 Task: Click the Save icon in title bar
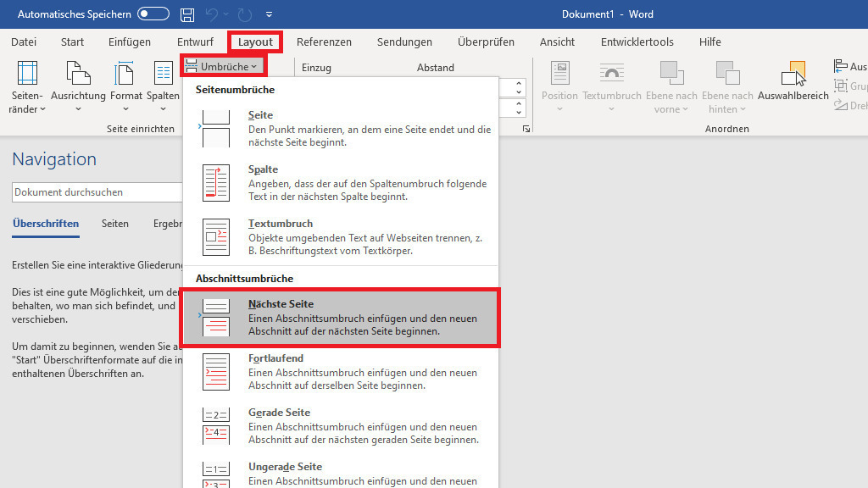coord(187,14)
